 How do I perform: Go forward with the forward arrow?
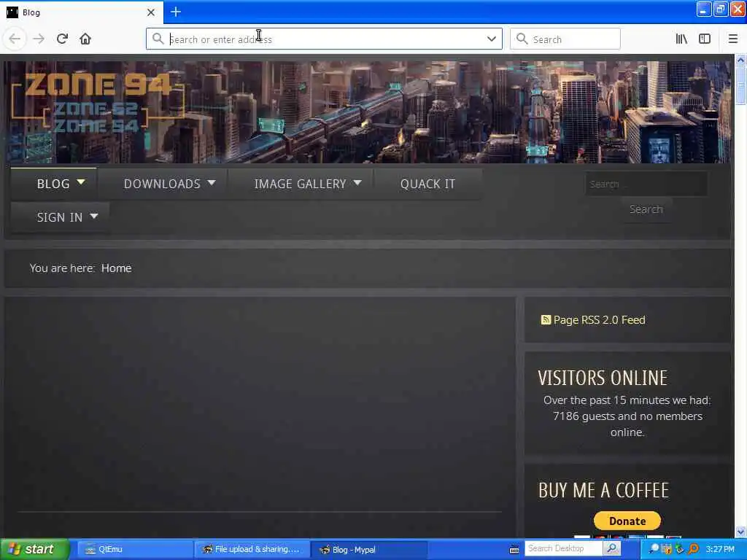tap(39, 39)
